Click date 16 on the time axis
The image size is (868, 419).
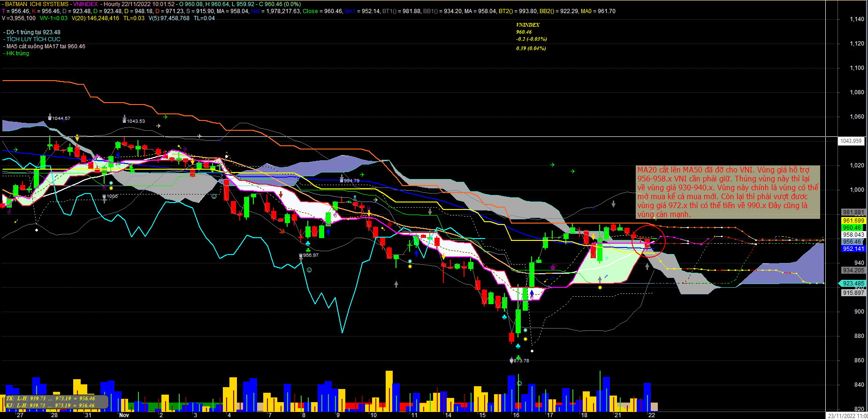pyautogui.click(x=516, y=415)
